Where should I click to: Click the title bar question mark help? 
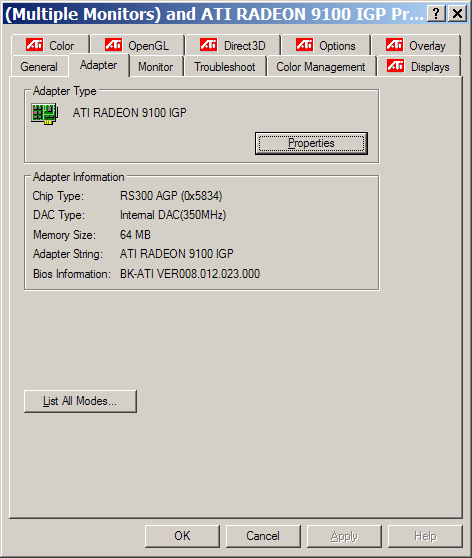(436, 14)
